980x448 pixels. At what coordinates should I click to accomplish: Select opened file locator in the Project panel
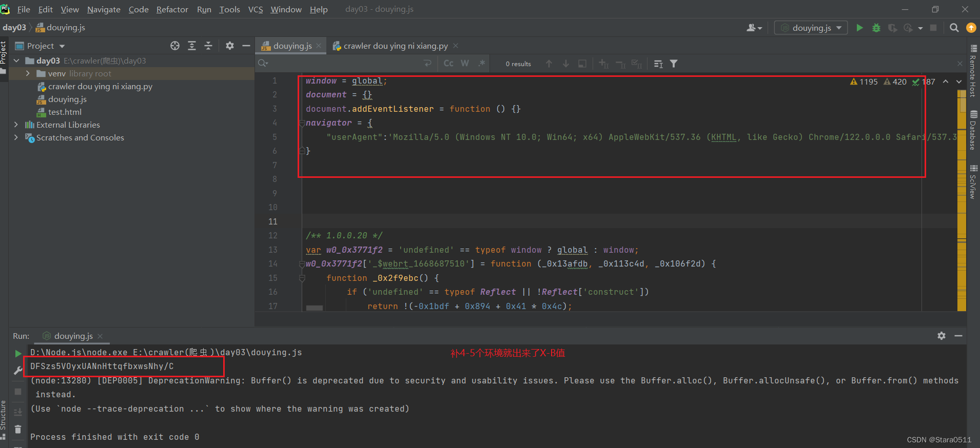click(175, 46)
